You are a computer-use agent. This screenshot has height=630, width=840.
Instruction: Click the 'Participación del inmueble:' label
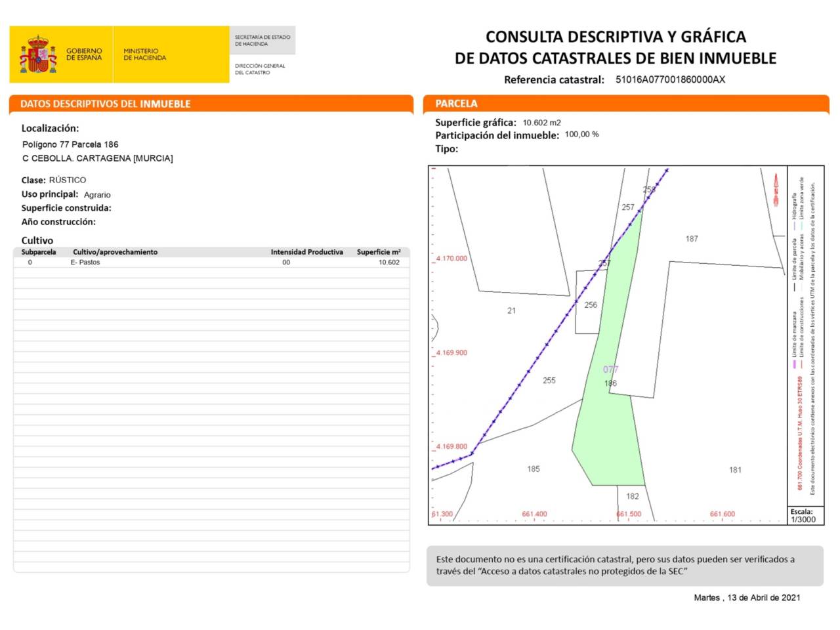pyautogui.click(x=497, y=135)
